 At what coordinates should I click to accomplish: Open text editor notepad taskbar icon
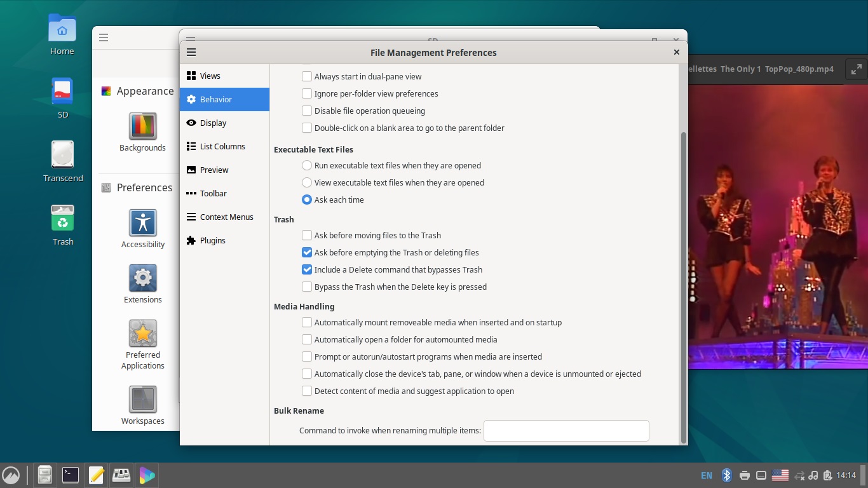click(x=96, y=475)
